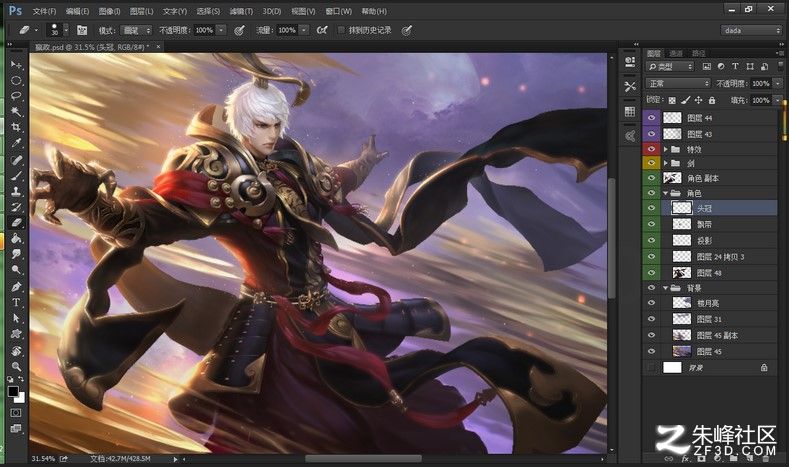Lock layer position icon
Viewport: 789px width, 467px height.
pos(698,100)
